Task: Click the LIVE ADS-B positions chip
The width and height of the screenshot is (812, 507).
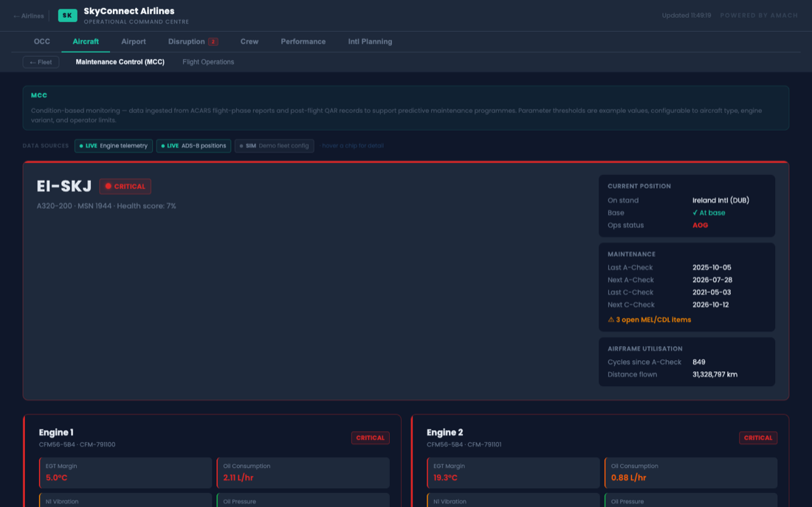Action: [x=193, y=146]
